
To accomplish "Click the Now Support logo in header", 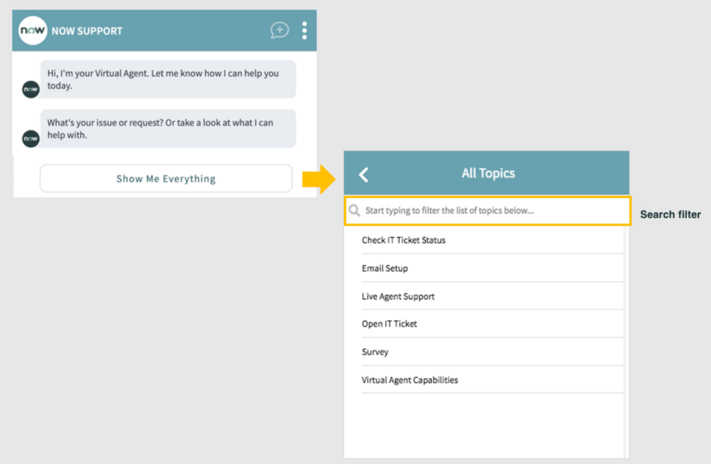I will pos(33,30).
